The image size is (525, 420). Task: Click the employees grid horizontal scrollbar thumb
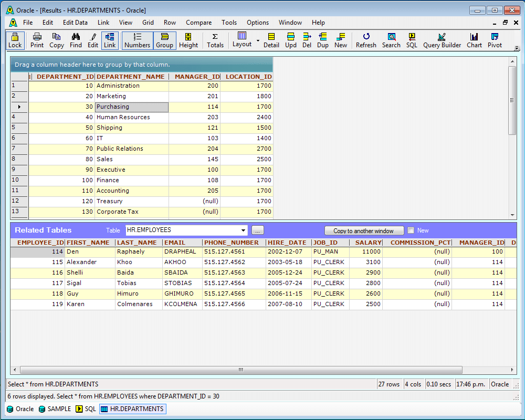241,370
